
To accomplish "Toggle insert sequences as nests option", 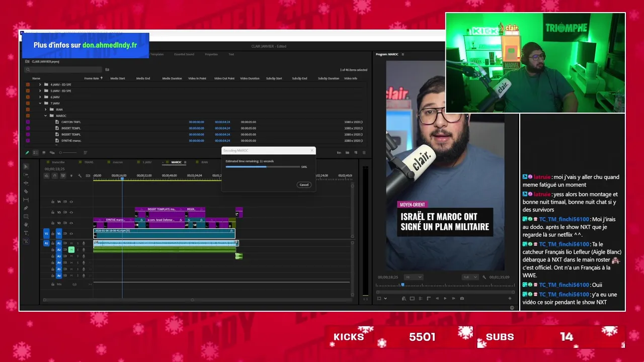I will point(46,175).
